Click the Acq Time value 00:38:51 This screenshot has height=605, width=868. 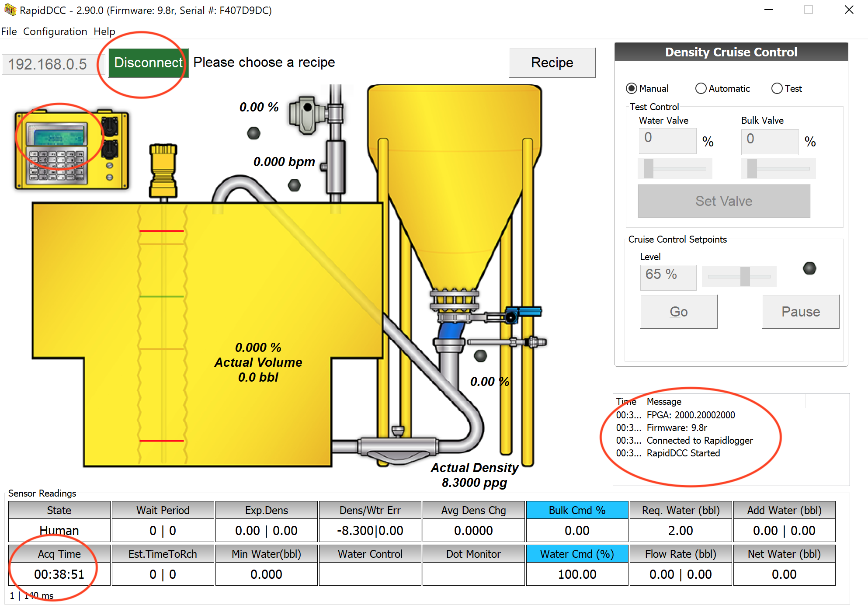[59, 574]
